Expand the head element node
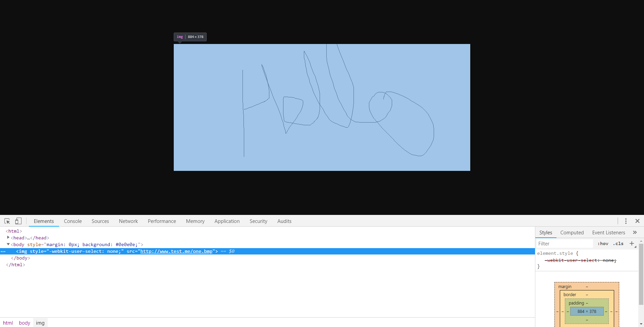Image resolution: width=644 pixels, height=327 pixels. pyautogui.click(x=8, y=238)
